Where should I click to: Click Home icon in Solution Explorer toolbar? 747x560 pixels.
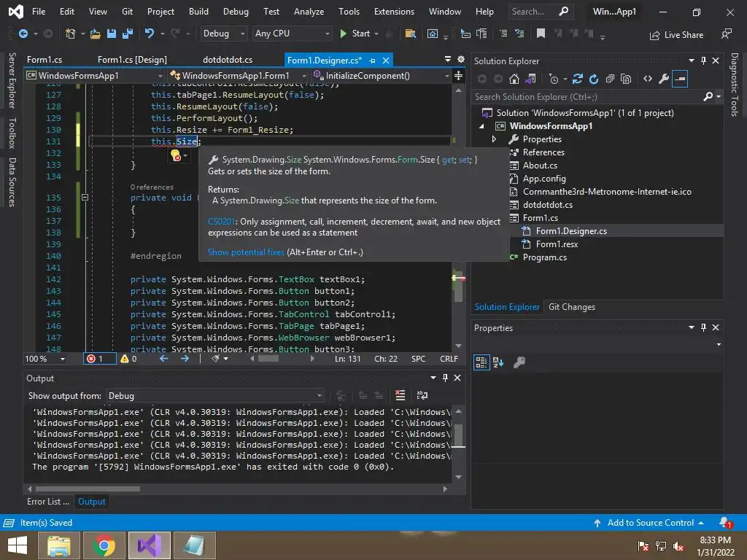[x=514, y=79]
